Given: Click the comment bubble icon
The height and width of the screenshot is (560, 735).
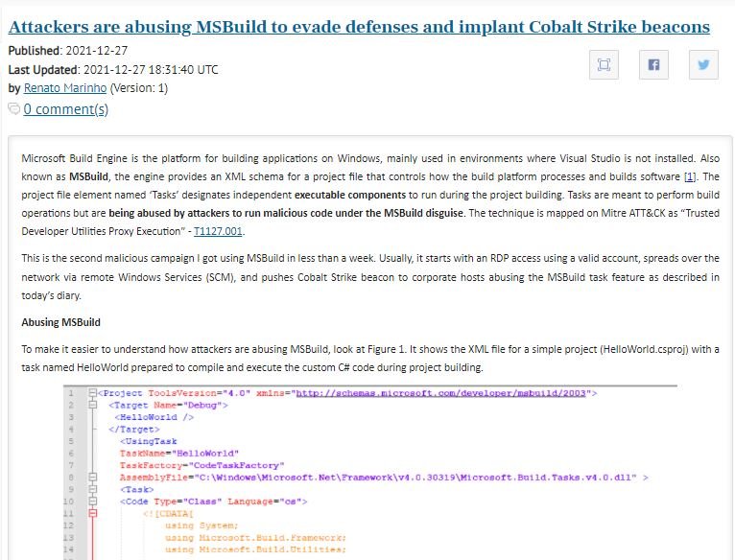Looking at the screenshot, I should coord(14,108).
